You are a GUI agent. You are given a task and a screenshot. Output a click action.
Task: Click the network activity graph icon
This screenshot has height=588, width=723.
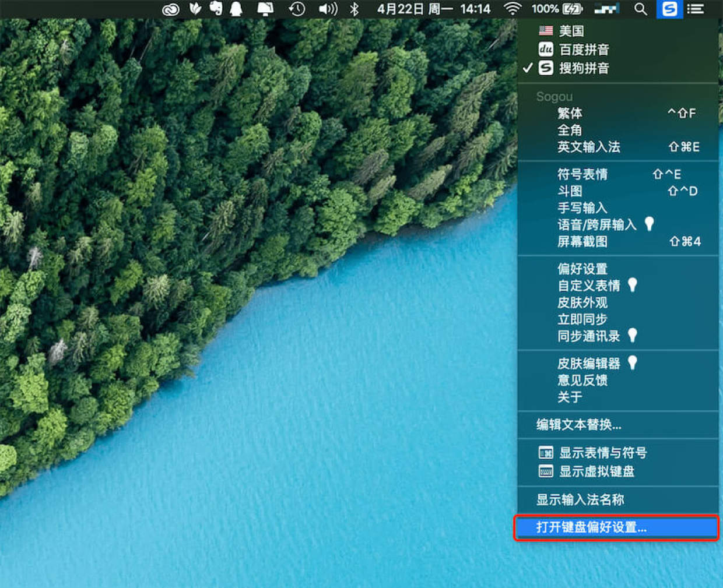(607, 9)
